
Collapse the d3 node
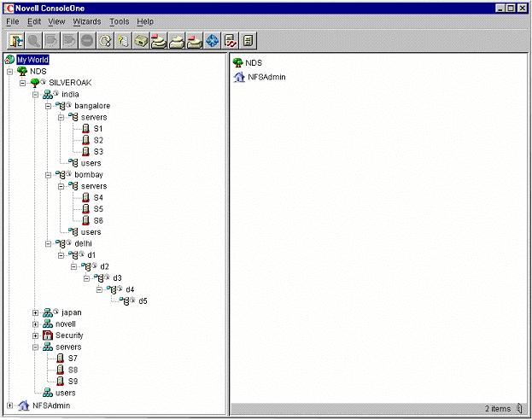point(86,278)
